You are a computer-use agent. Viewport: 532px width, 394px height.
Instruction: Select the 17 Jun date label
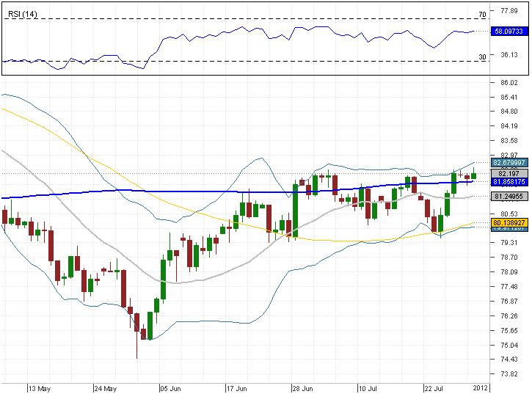(x=238, y=387)
